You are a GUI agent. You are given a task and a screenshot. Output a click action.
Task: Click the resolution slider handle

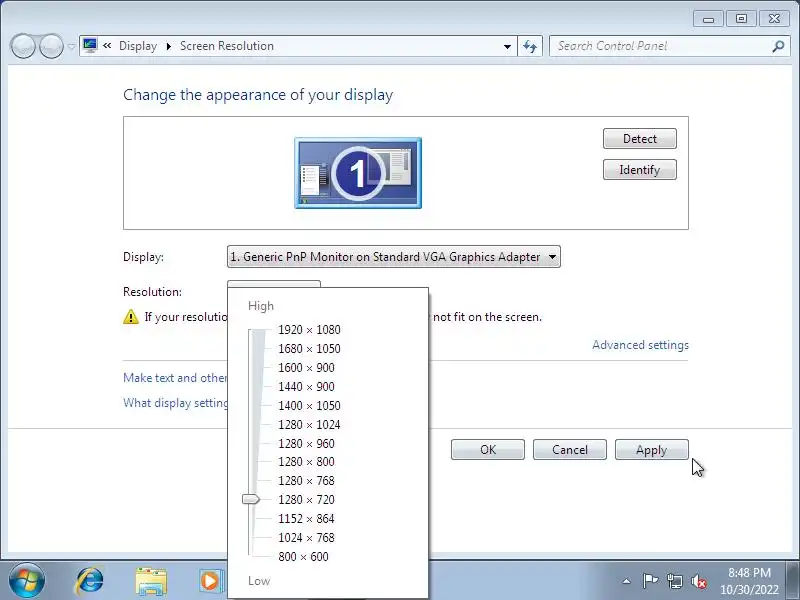251,499
